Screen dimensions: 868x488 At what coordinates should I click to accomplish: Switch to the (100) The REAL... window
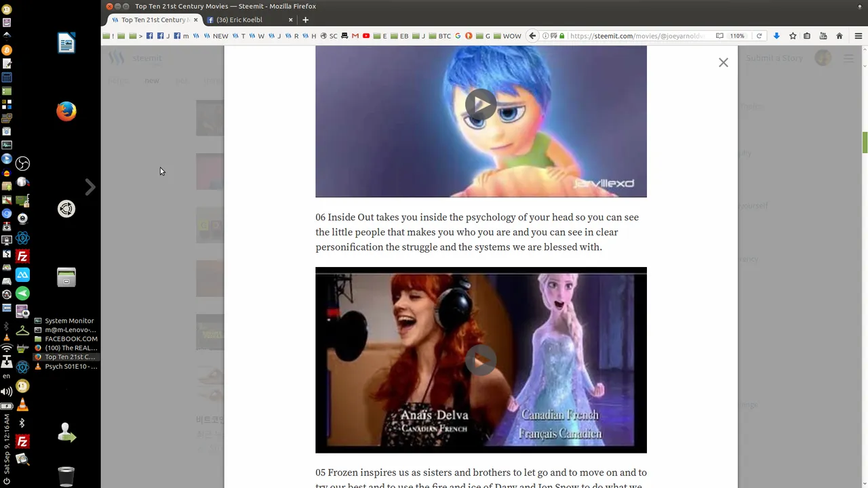66,348
